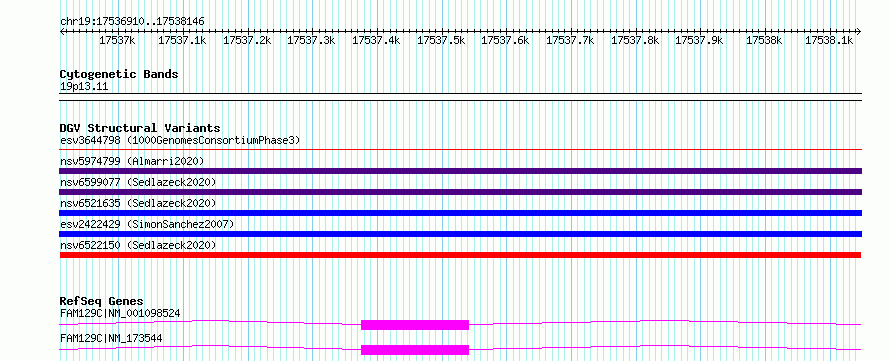
Task: Click the blue bar for esv2422429
Action: 460,234
